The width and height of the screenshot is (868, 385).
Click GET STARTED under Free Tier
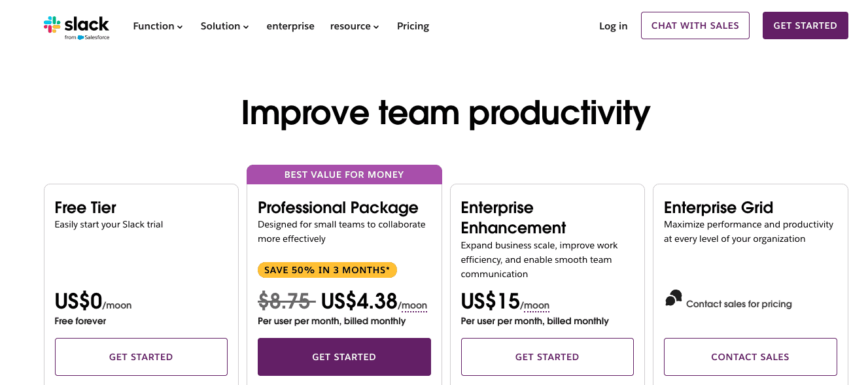pos(141,357)
